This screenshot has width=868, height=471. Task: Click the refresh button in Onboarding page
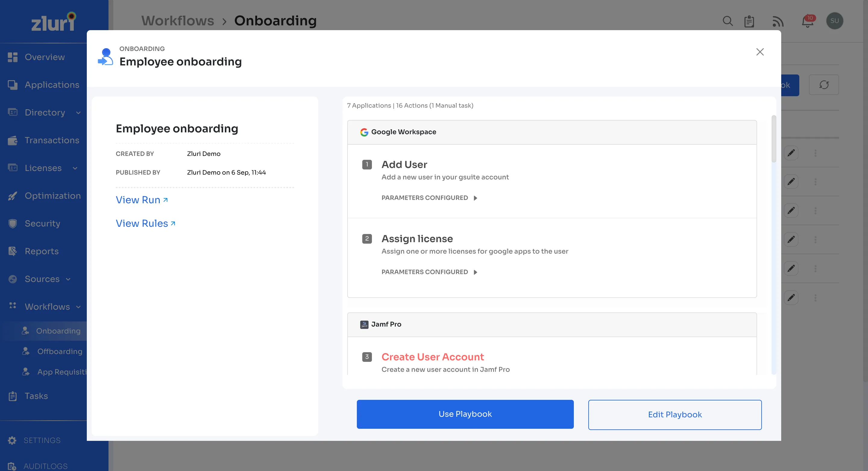coord(824,85)
